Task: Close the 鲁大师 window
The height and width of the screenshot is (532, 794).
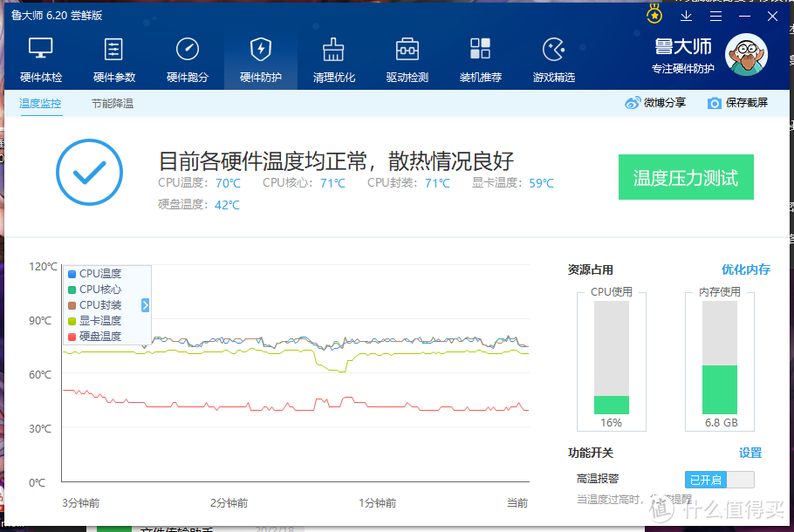Action: click(x=772, y=17)
